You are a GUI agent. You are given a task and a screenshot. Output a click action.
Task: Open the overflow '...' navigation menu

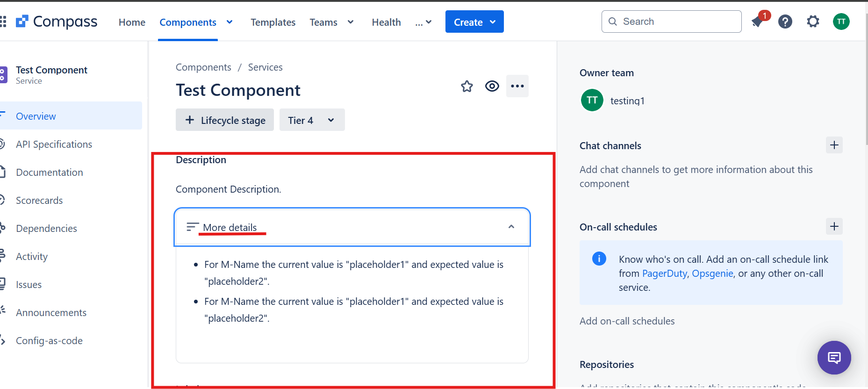[423, 22]
